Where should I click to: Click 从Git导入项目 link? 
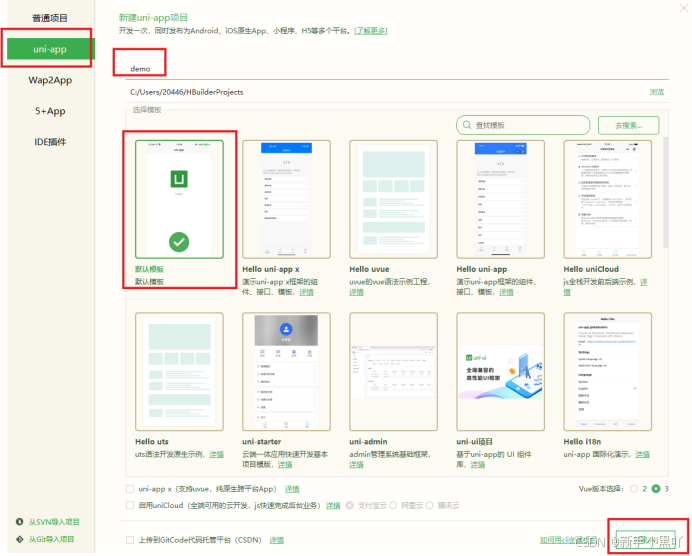[51, 539]
